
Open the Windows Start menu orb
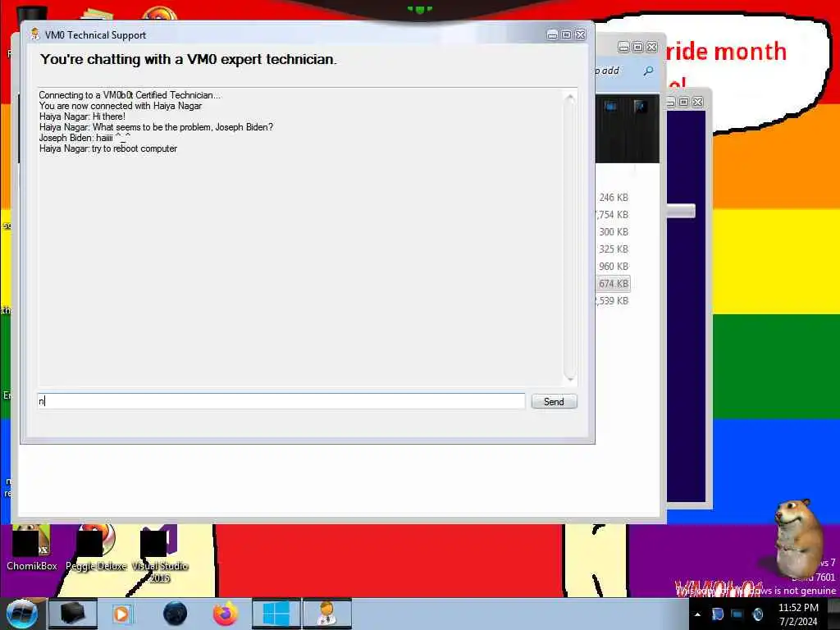[x=21, y=614]
